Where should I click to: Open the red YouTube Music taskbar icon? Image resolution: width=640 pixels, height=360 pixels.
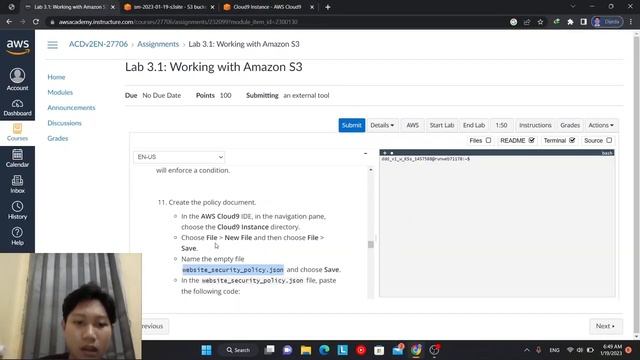click(361, 350)
